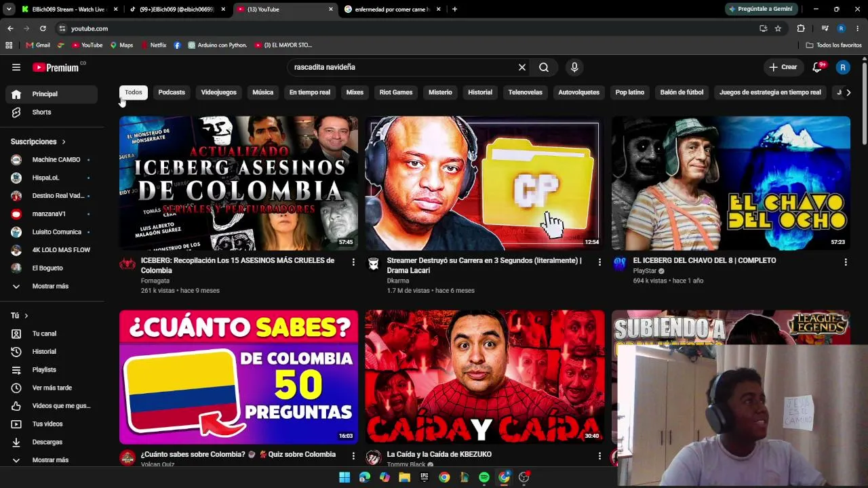Click the Crear button

pos(783,67)
